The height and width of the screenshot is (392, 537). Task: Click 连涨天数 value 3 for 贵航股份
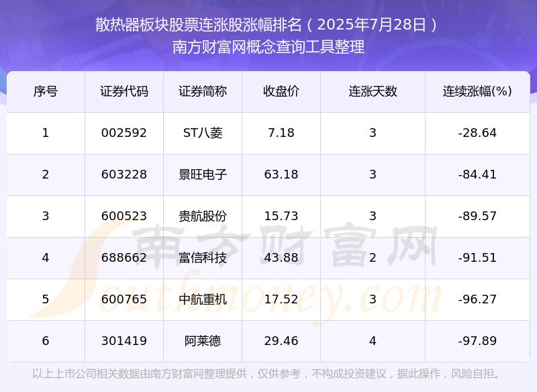click(373, 216)
